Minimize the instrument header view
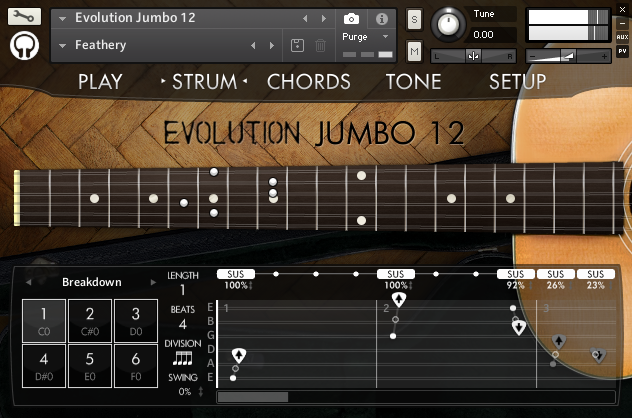The height and width of the screenshot is (418, 632). [x=622, y=23]
